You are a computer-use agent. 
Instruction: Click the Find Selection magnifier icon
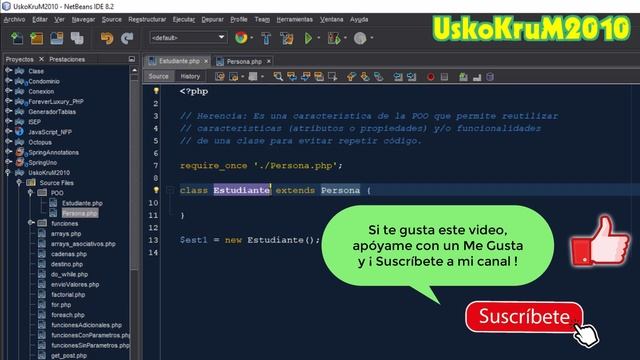[278, 77]
